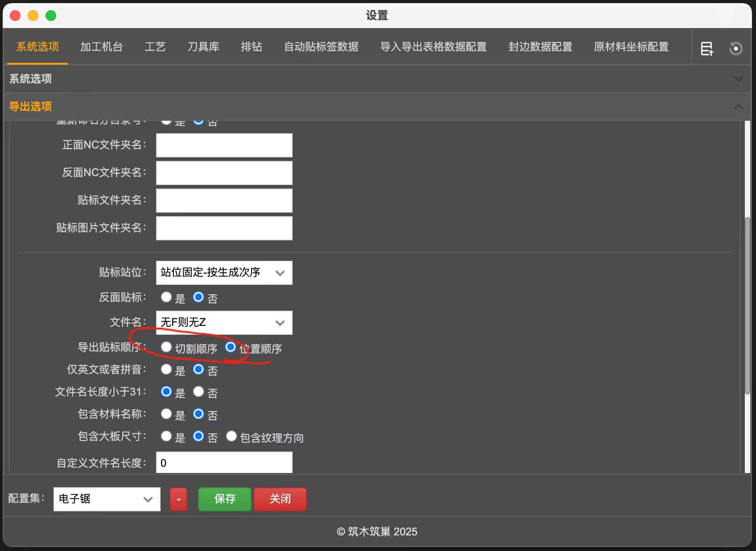Open the 自动贴标签数据 tab
The height and width of the screenshot is (551, 756).
321,47
